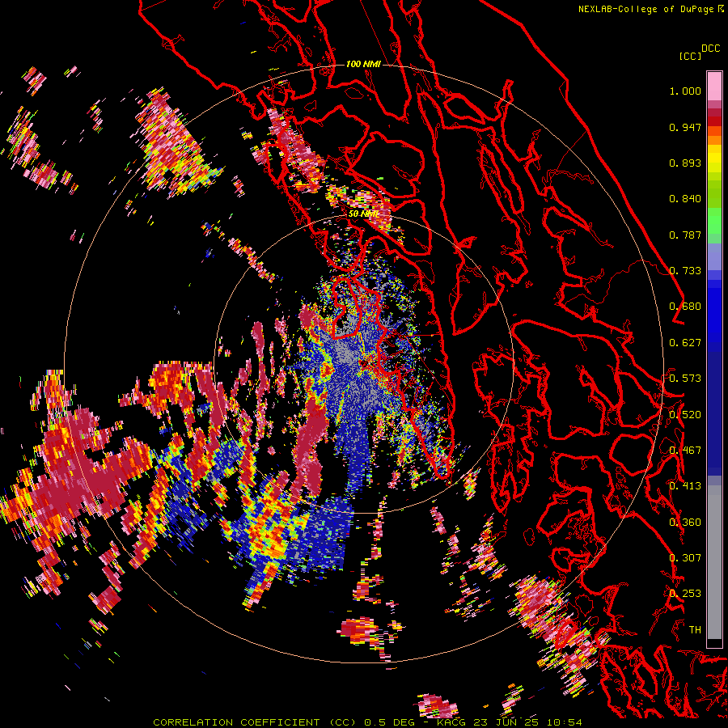This screenshot has height=728, width=728.
Task: Click the 23 JUN 25 date text
Action: click(x=506, y=722)
